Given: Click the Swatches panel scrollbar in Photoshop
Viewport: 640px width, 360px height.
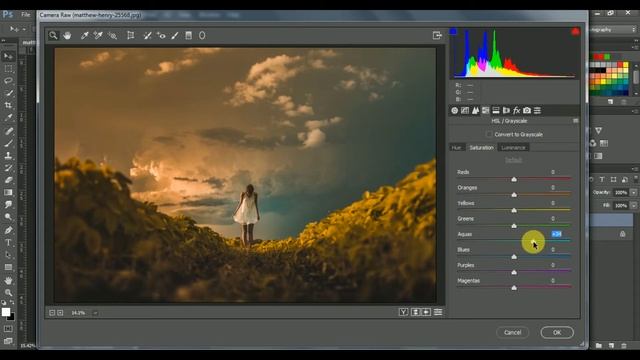Looking at the screenshot, I should (x=636, y=78).
